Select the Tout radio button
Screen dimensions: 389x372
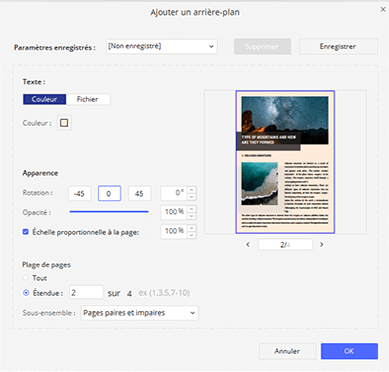pyautogui.click(x=26, y=278)
